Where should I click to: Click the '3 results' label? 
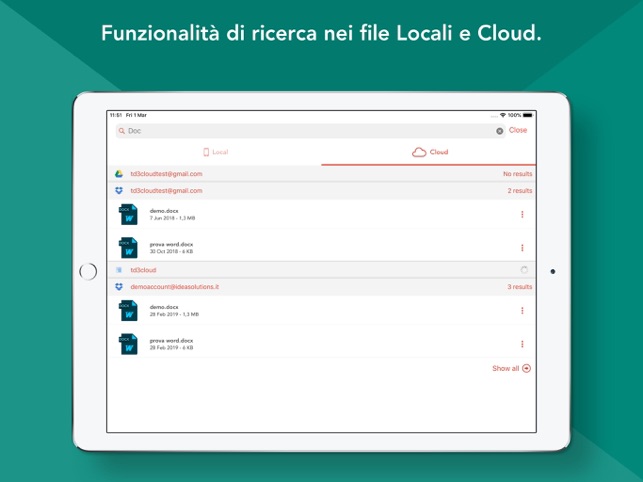click(520, 287)
